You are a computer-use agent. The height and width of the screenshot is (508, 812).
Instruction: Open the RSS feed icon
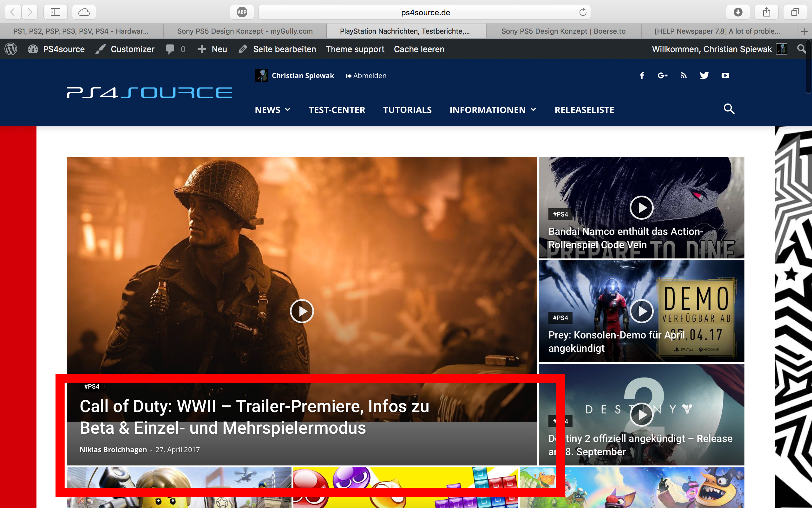tap(684, 76)
